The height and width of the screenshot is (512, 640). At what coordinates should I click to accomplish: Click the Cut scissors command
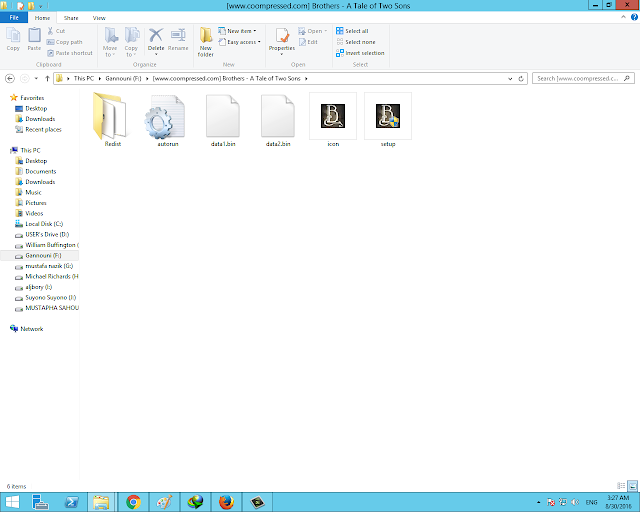56,31
